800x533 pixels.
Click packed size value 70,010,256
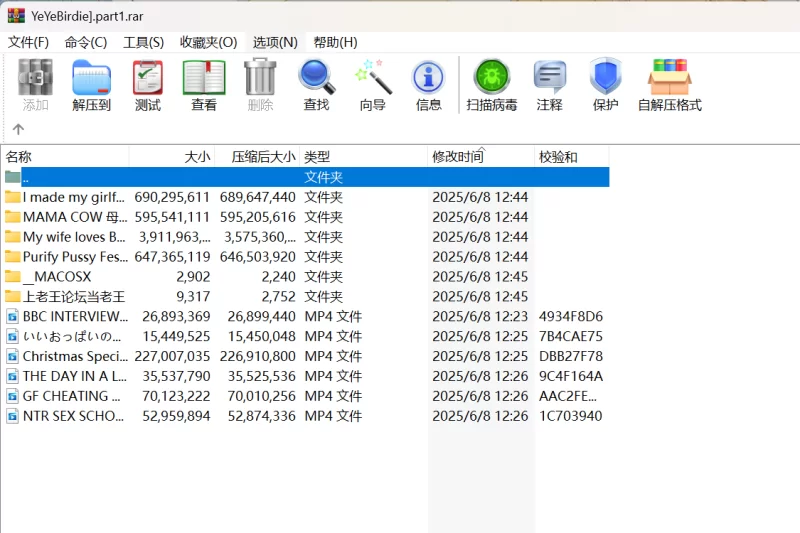click(261, 396)
